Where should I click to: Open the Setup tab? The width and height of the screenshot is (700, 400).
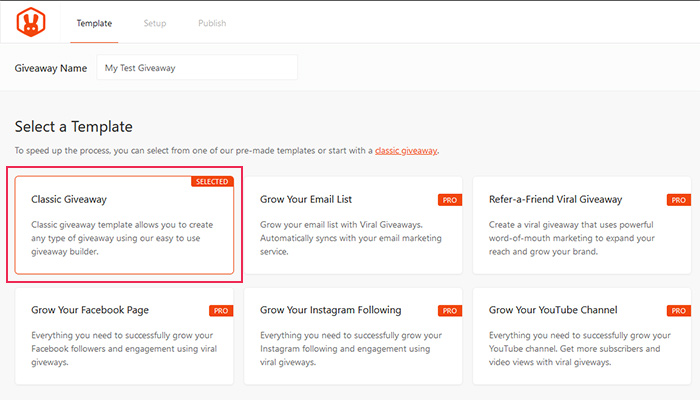coord(155,23)
